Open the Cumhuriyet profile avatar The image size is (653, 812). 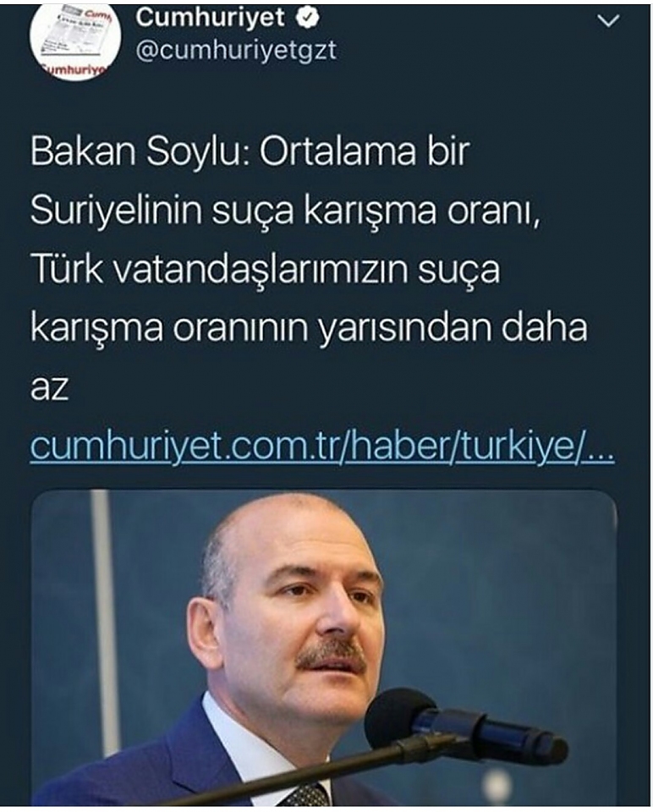(x=75, y=40)
